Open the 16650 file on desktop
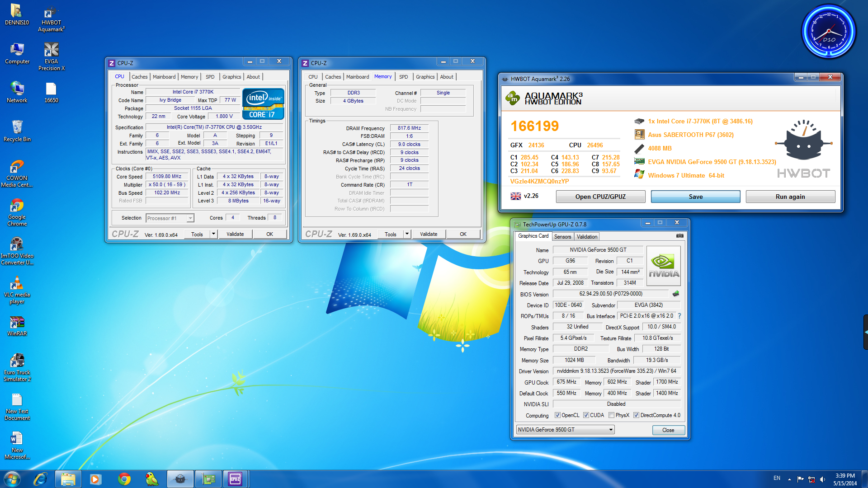The height and width of the screenshot is (488, 868). [x=51, y=92]
